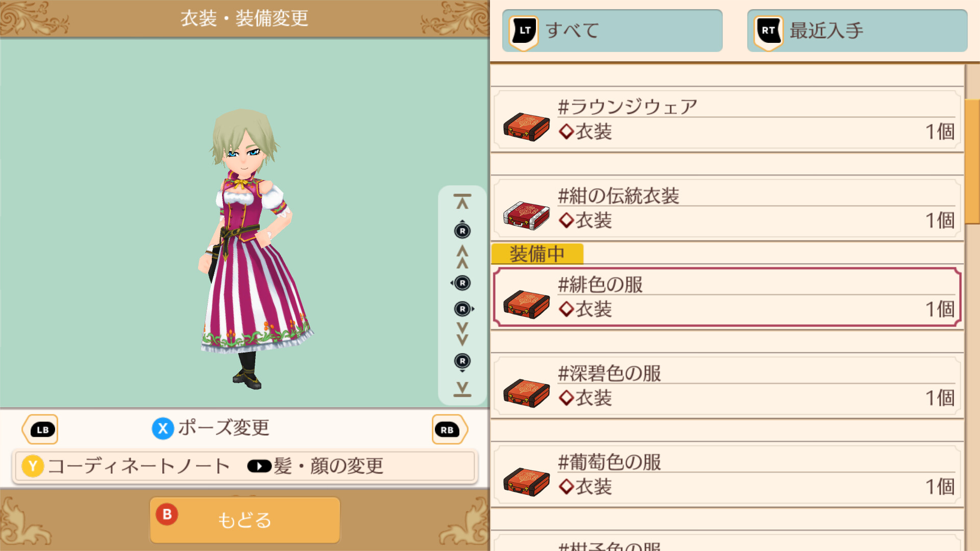Viewport: 980px width, 551px height.
Task: Click the jump-to-bottom arrow icon
Action: 462,389
